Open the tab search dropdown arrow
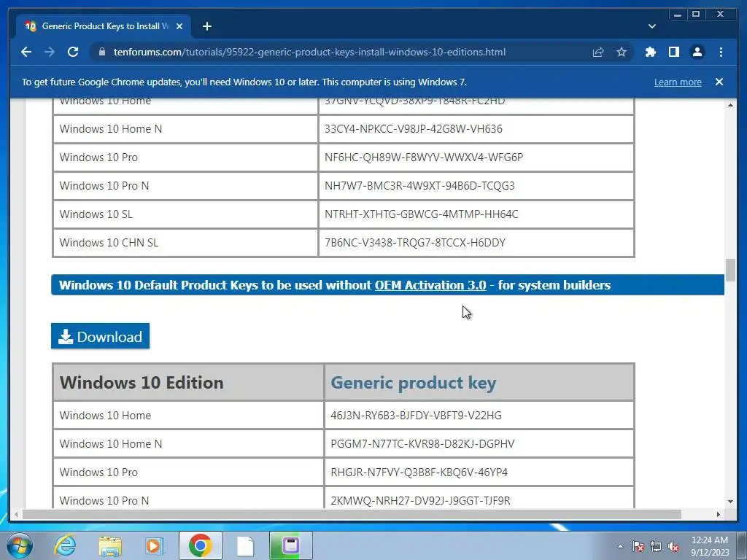Viewport: 747px width, 560px height. pyautogui.click(x=651, y=26)
